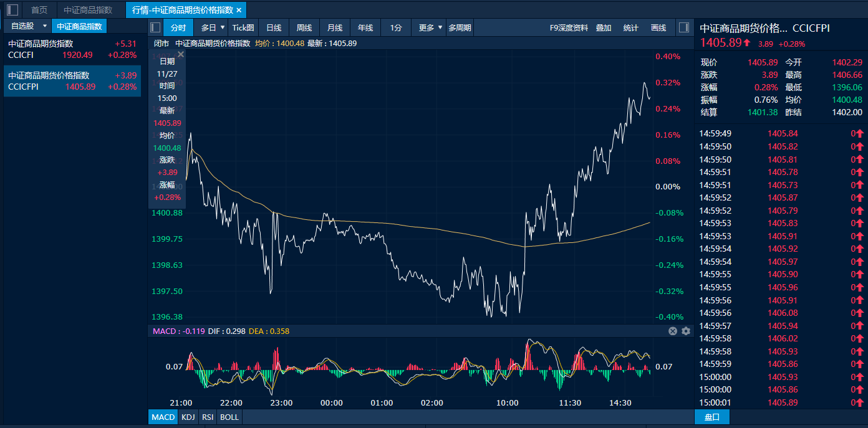Switch to KDJ indicator
Screen dimensions: 868x428
click(x=187, y=417)
